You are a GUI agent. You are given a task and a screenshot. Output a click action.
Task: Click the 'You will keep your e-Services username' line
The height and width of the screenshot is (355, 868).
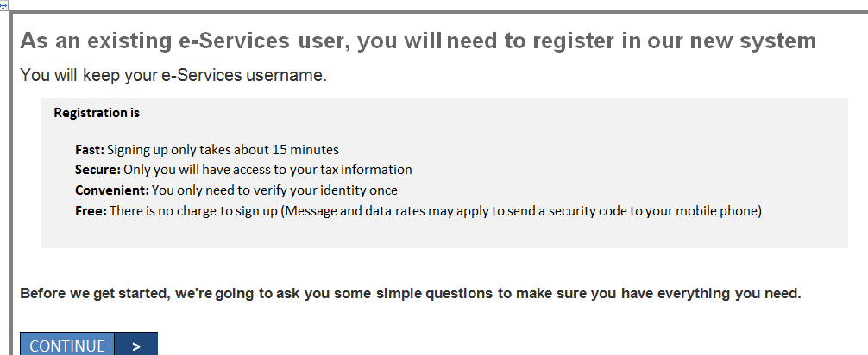coord(173,76)
